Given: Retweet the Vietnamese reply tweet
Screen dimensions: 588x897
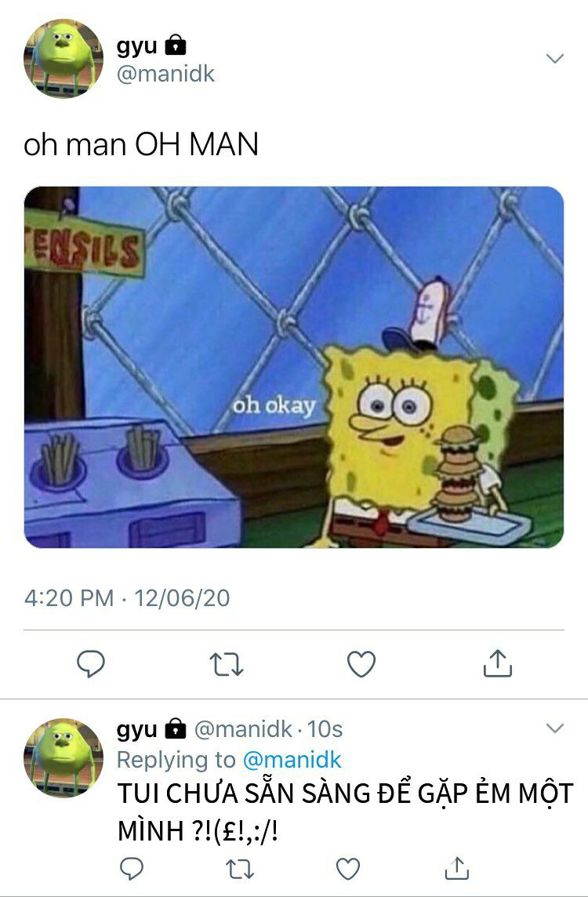Looking at the screenshot, I should [240, 869].
